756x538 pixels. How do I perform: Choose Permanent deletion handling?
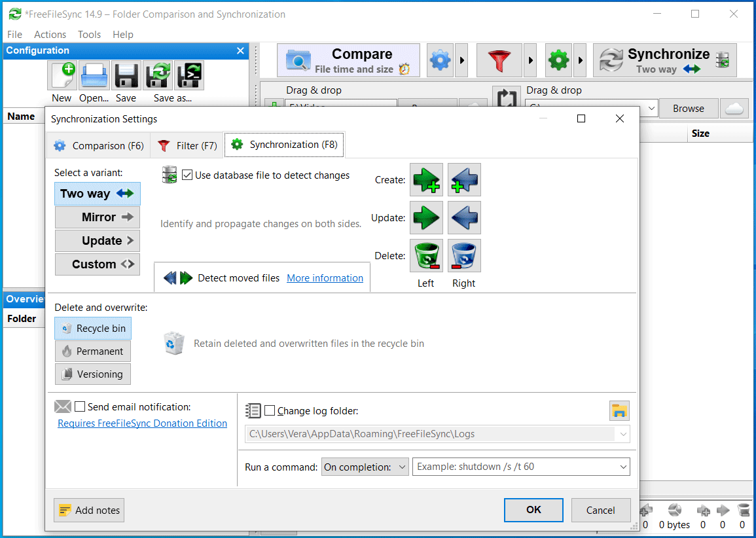93,351
